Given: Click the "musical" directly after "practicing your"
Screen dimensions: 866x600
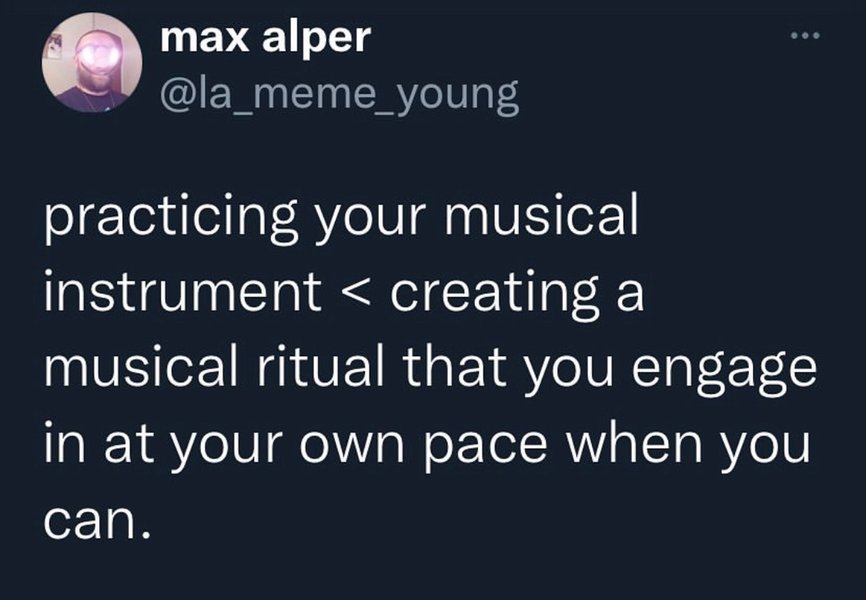Looking at the screenshot, I should click(539, 219).
